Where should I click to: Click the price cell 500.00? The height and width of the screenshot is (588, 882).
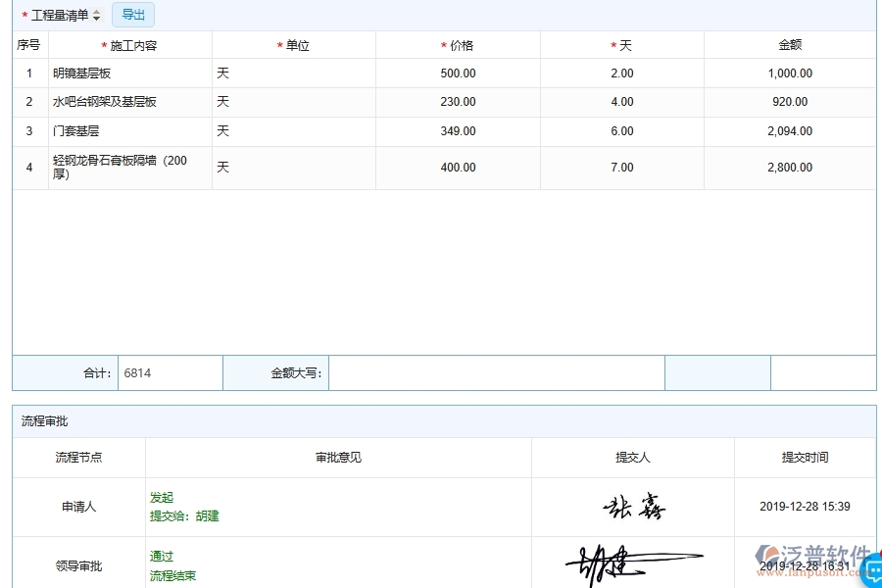pyautogui.click(x=458, y=73)
